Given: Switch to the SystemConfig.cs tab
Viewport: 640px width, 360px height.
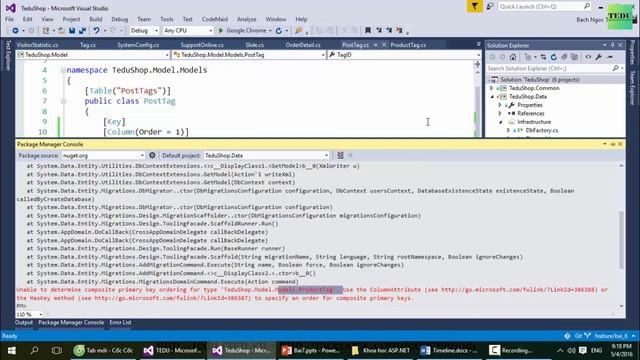Looking at the screenshot, I should tap(138, 45).
